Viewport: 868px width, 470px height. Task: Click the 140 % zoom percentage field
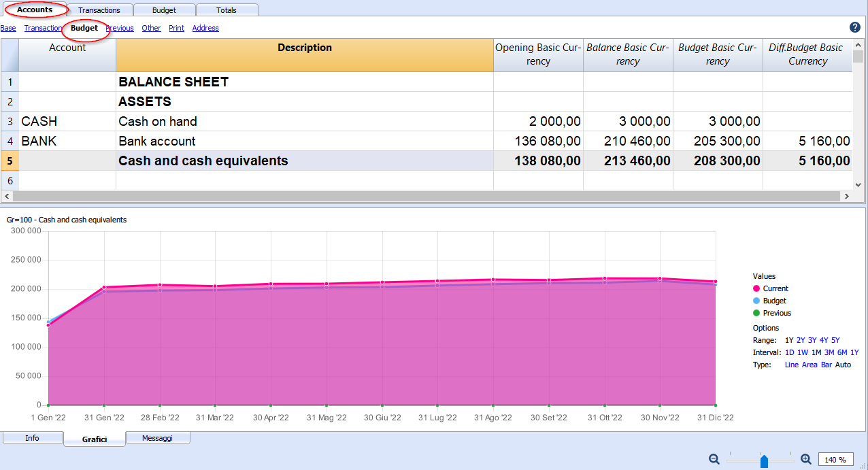(835, 460)
